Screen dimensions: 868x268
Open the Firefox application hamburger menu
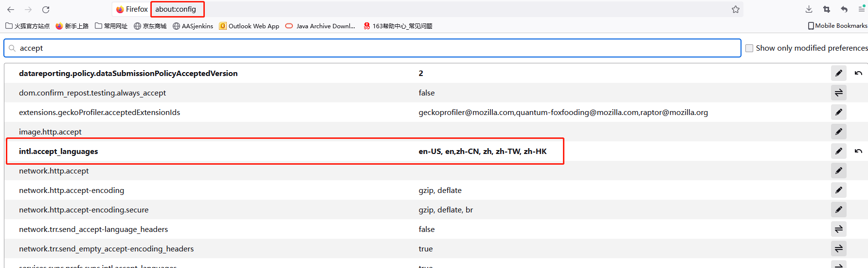coord(861,9)
